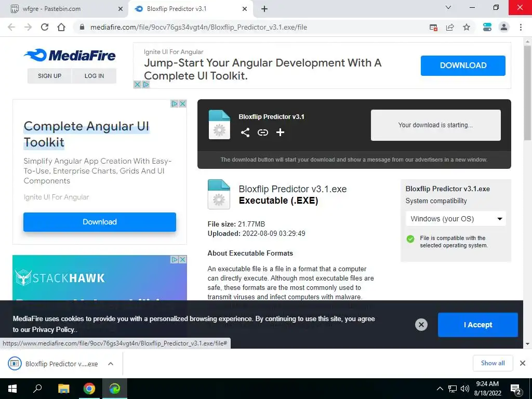Image resolution: width=532 pixels, height=399 pixels.
Task: Click 'System compatibility' label
Action: 436,201
